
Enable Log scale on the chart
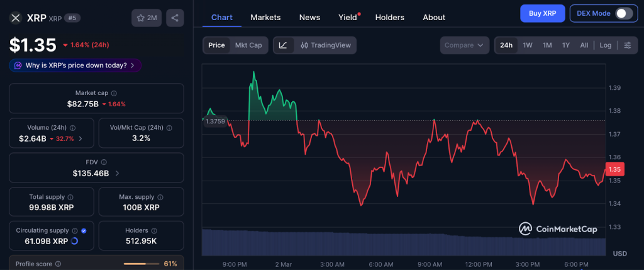(x=605, y=45)
